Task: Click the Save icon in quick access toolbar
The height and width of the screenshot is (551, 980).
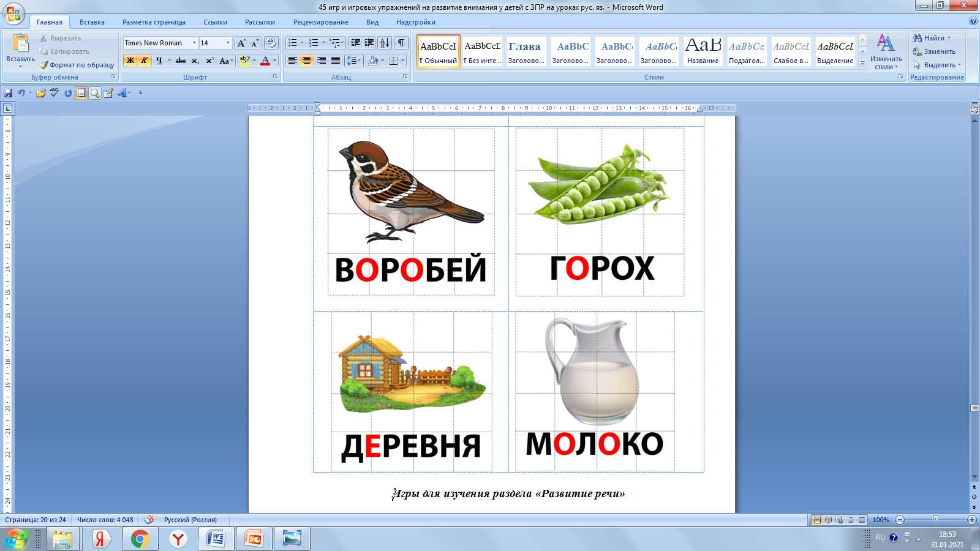Action: (x=8, y=93)
